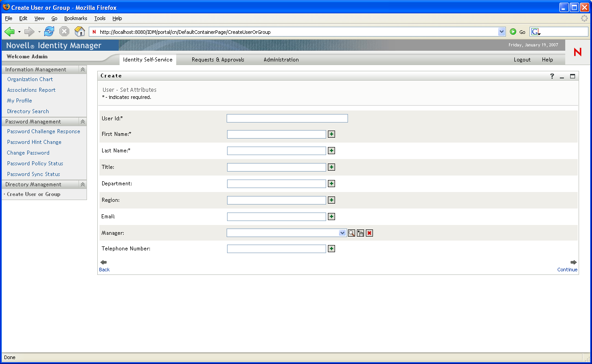The width and height of the screenshot is (592, 364).
Task: Click the Continue link
Action: 567,270
